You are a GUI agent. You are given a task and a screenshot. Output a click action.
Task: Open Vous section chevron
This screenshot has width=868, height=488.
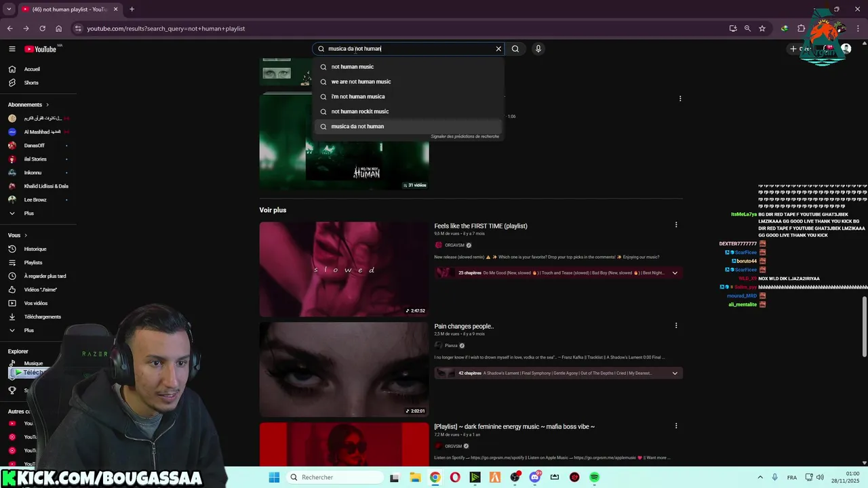coord(26,235)
